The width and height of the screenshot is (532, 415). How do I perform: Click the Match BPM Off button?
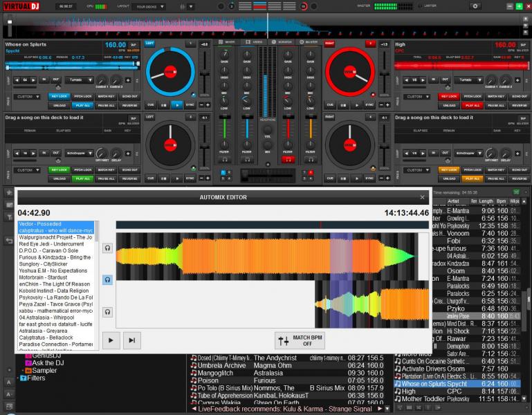coord(300,340)
